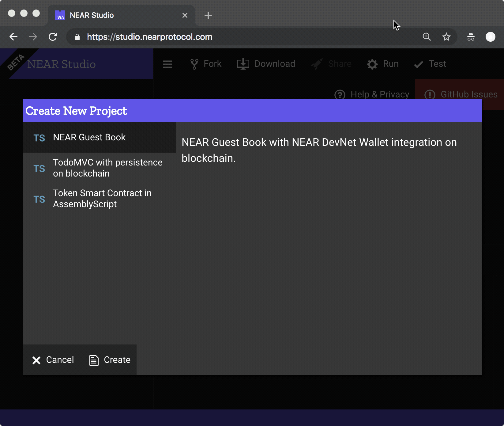This screenshot has width=504, height=426.
Task: Open the hamburger menu in the toolbar
Action: [167, 64]
